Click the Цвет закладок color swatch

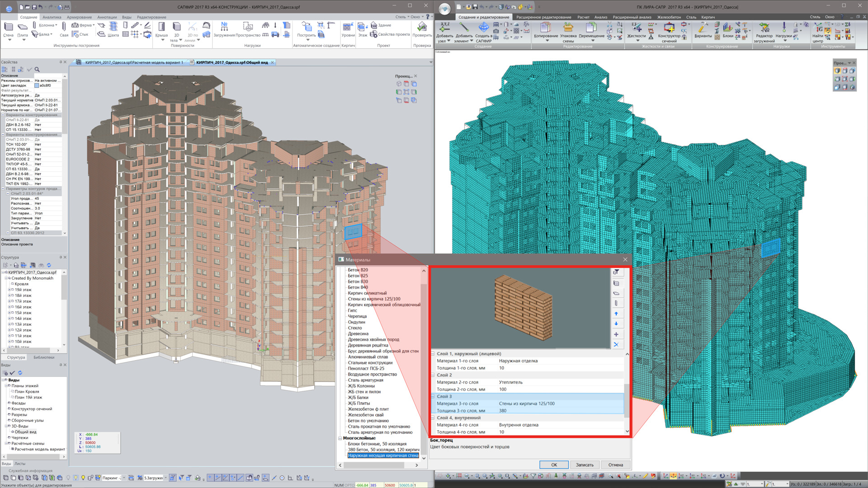(x=37, y=85)
